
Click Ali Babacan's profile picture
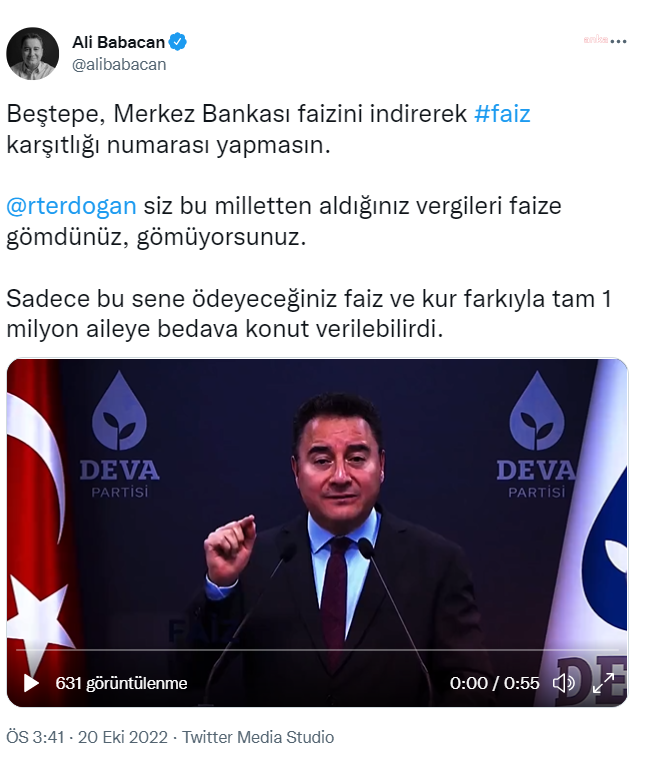(32, 53)
